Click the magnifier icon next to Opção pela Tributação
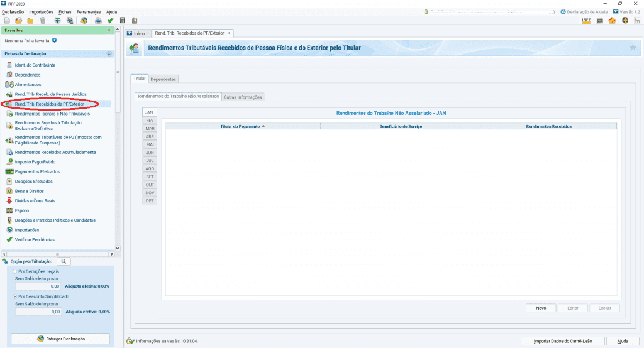This screenshot has width=644, height=348. [64, 261]
